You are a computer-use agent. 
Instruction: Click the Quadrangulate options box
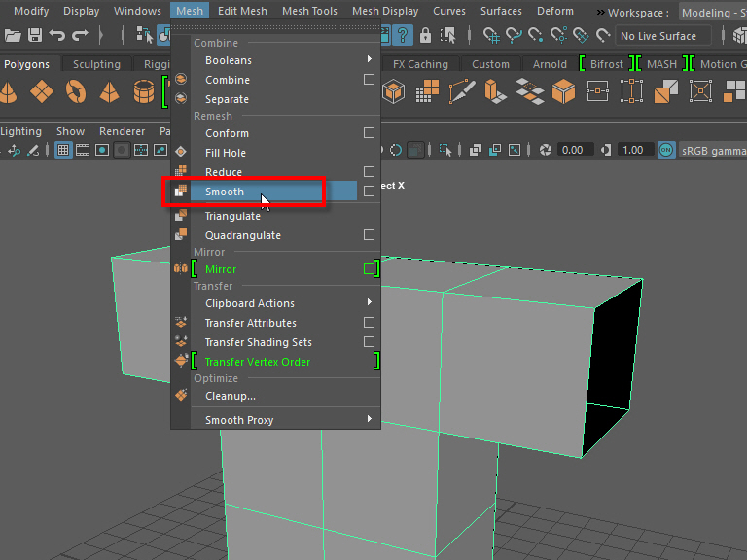click(369, 235)
